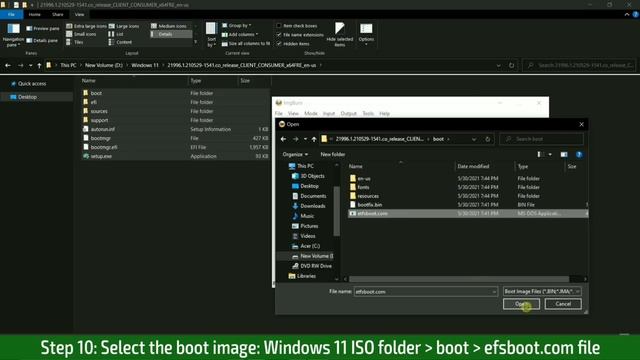The height and width of the screenshot is (360, 640).
Task: Open Boot Image Files type filter
Action: [542, 291]
